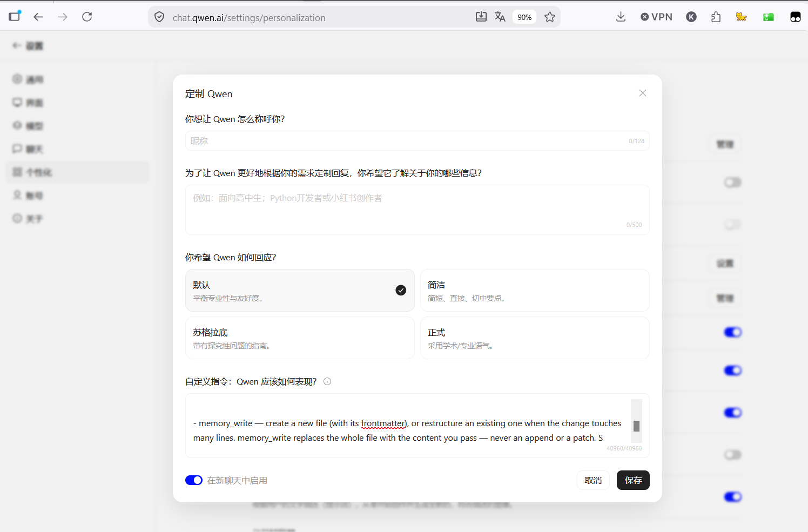Image resolution: width=808 pixels, height=532 pixels.
Task: Focus the address bar URL
Action: pyautogui.click(x=249, y=18)
